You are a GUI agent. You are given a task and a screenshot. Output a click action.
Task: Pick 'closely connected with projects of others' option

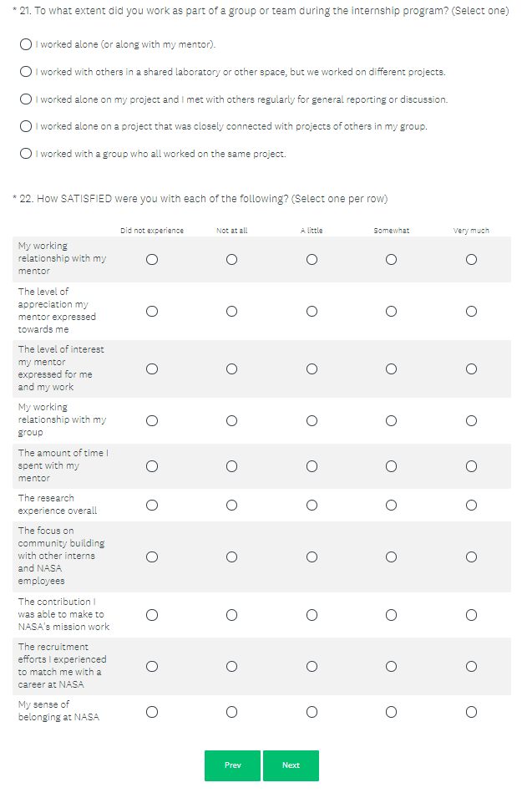click(x=27, y=126)
